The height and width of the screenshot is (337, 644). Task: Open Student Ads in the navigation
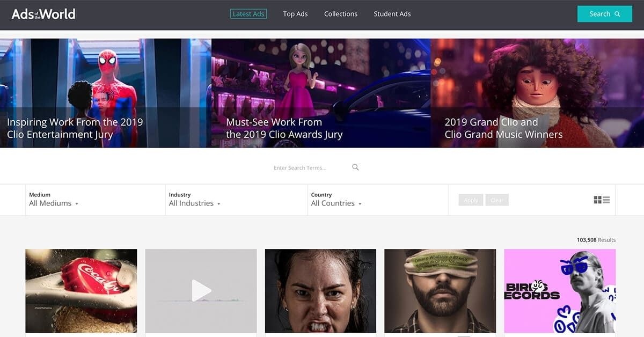coord(392,14)
